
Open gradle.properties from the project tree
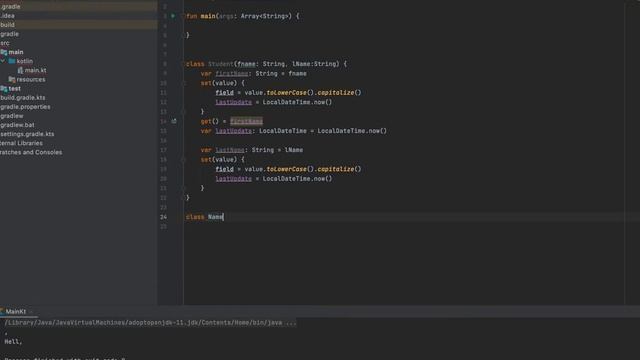(25, 107)
